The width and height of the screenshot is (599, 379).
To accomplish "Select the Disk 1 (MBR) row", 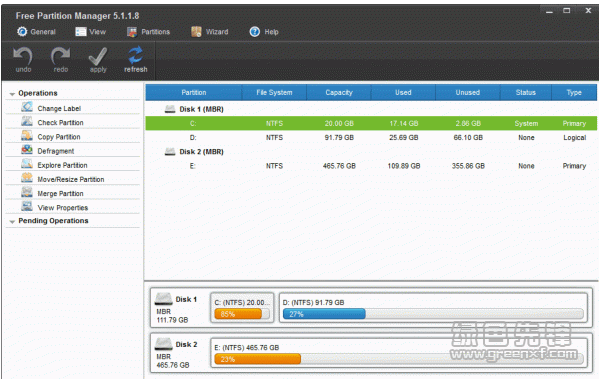I will [x=371, y=109].
